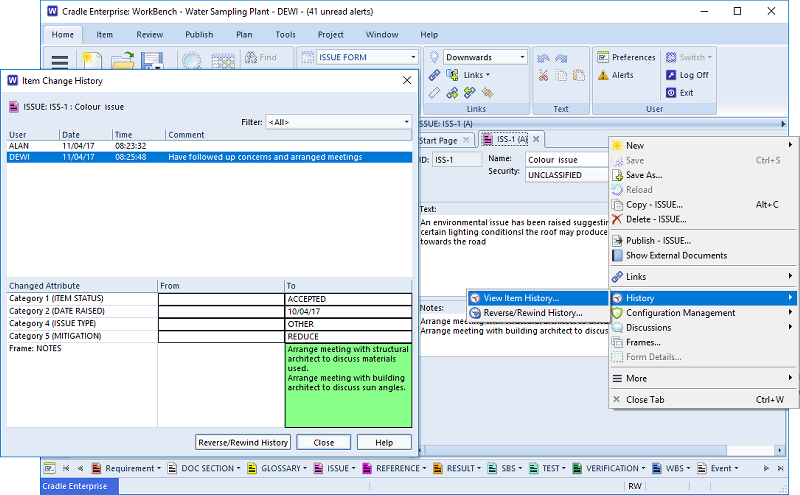Open the Tools ribbon tab

285,34
